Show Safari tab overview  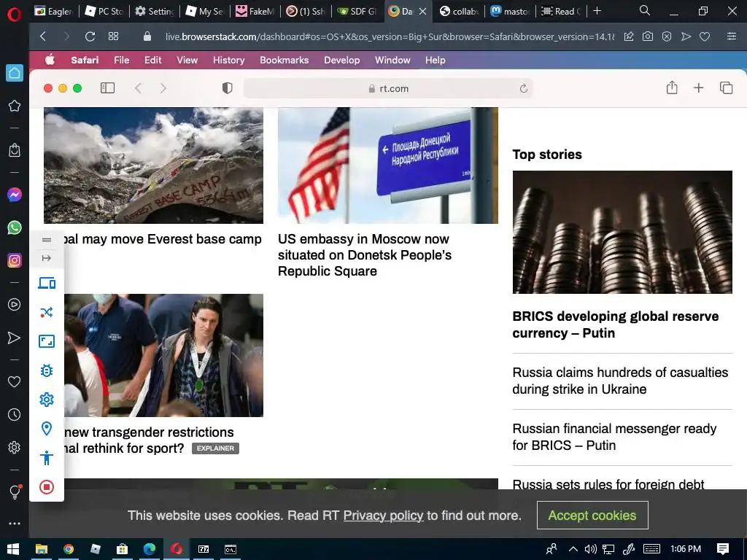point(726,87)
